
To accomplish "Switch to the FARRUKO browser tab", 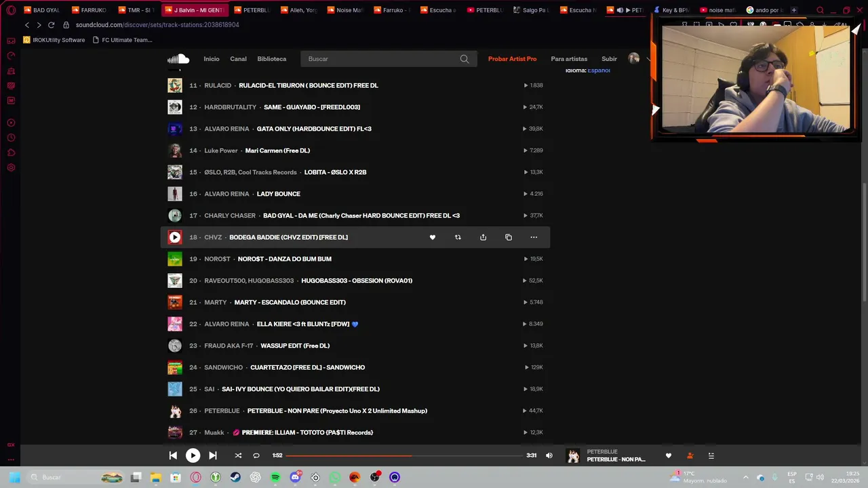I will 90,10.
